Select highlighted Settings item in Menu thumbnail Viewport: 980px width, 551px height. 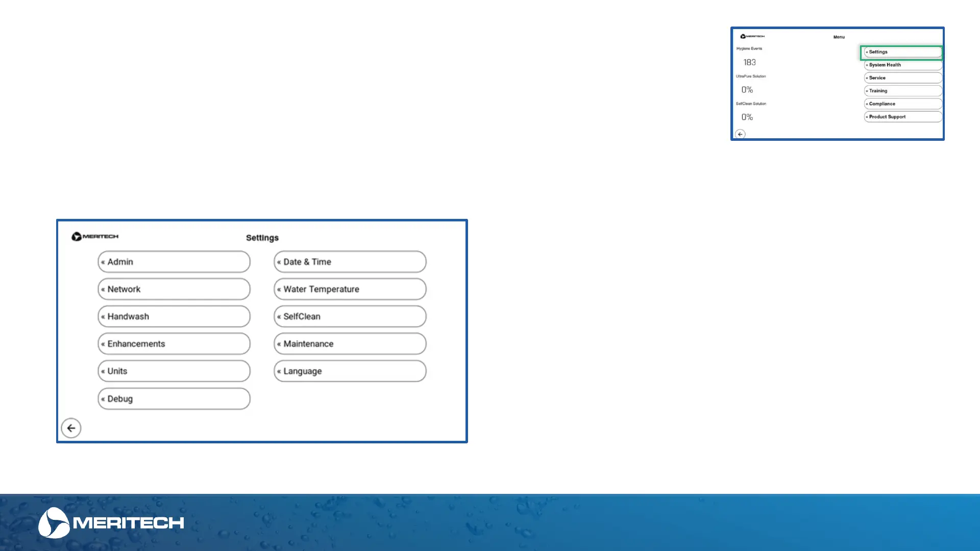902,52
